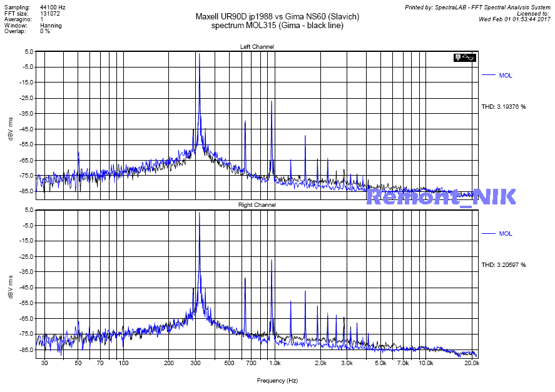Click the signal generator icon in Left Channel plot
The width and height of the screenshot is (555, 392).
(465, 58)
